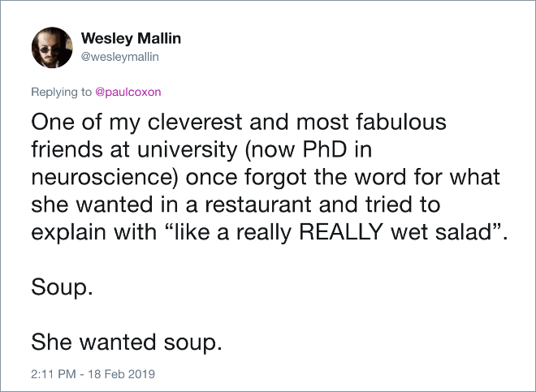Click the word 'university' in the tweet
536x392 pixels.
click(x=188, y=150)
